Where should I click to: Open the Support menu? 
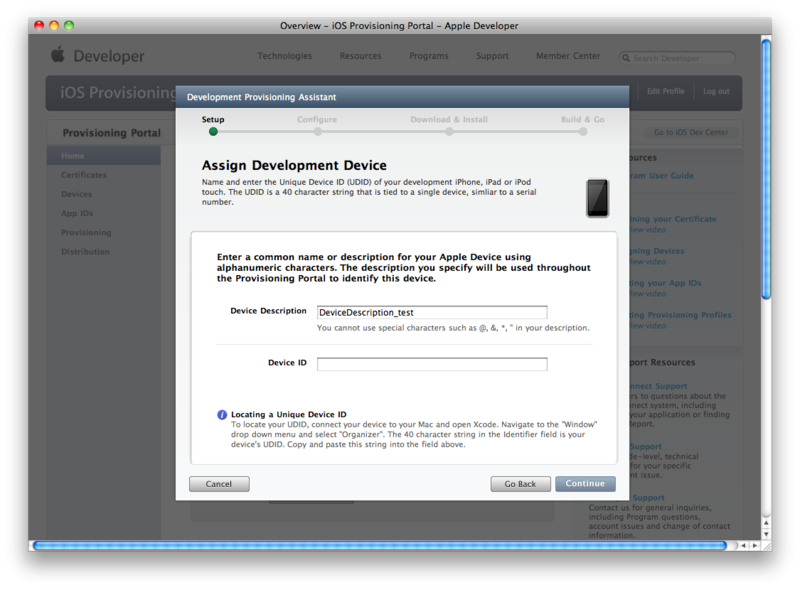pos(492,56)
